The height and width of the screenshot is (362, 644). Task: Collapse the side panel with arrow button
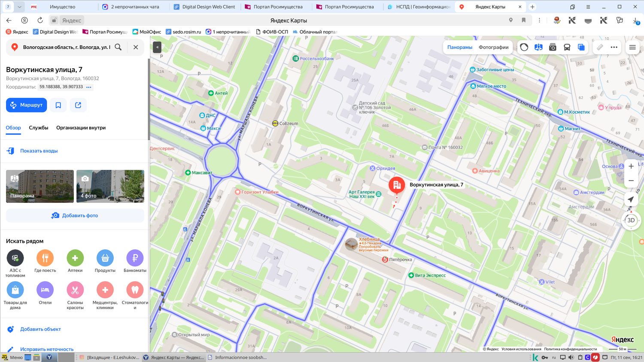[157, 47]
